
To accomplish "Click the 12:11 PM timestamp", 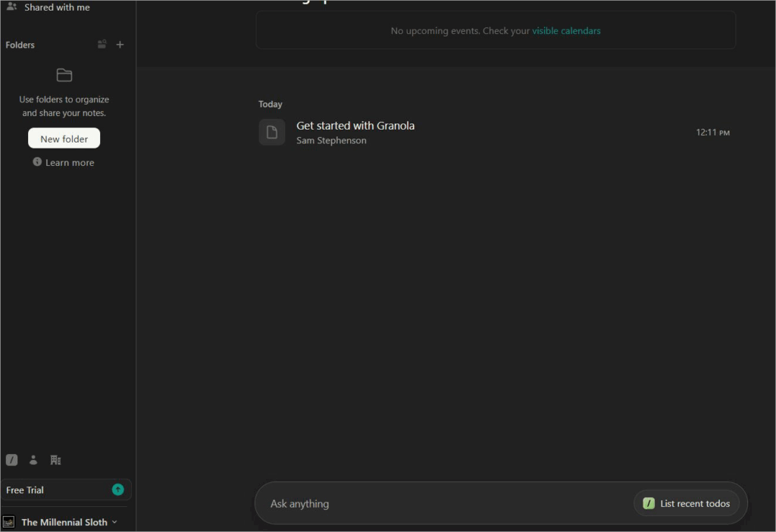I will pyautogui.click(x=712, y=133).
